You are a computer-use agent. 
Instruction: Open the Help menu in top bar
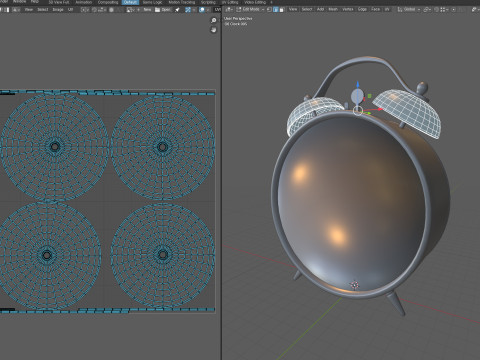[35, 2]
